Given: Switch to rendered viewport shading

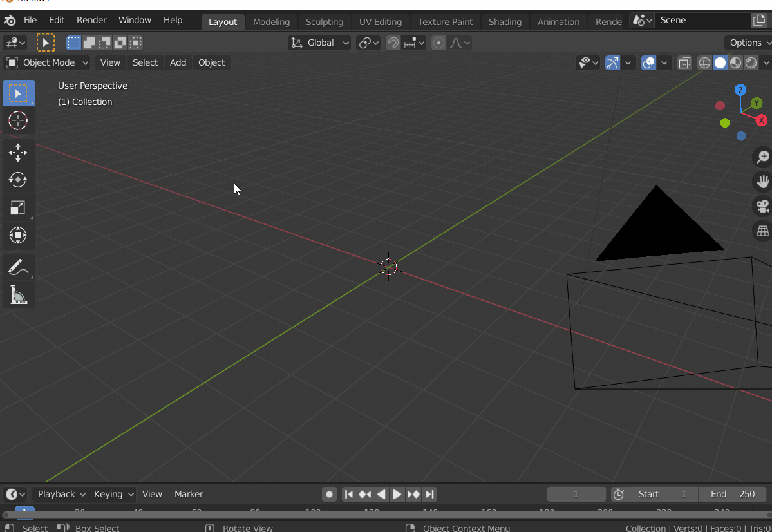Looking at the screenshot, I should tap(751, 63).
